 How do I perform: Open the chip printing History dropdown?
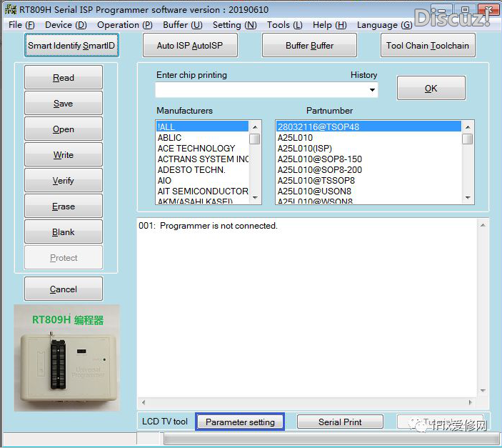pyautogui.click(x=372, y=90)
